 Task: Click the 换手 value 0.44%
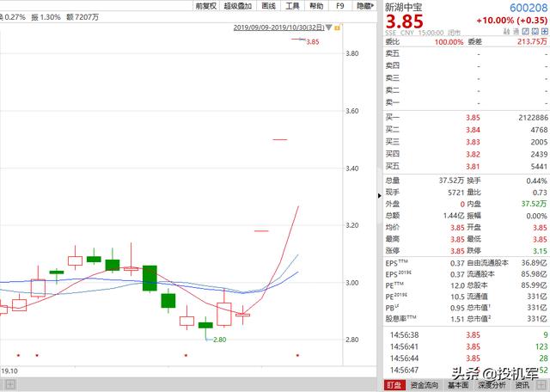point(536,181)
